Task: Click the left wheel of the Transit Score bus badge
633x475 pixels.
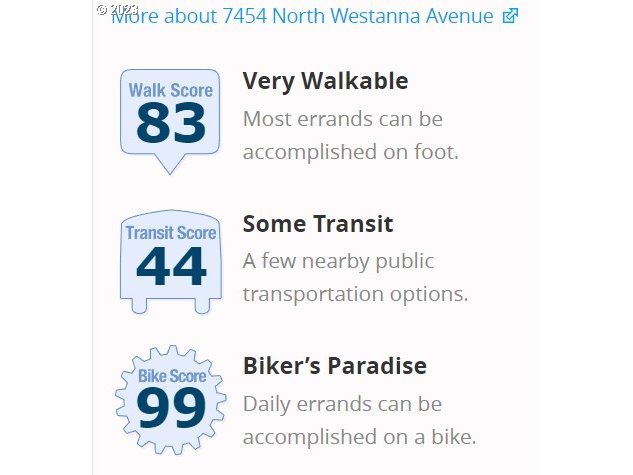Action: (x=139, y=304)
